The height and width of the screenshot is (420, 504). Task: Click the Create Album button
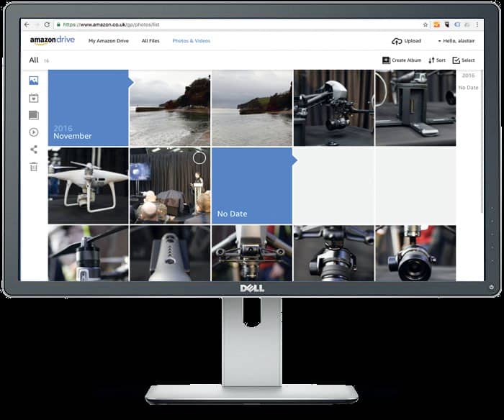click(x=402, y=60)
